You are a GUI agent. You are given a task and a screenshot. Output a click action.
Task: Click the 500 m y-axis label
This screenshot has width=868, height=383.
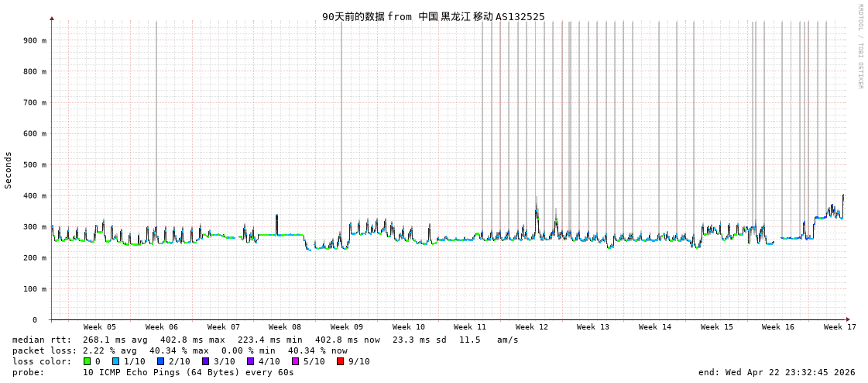(35, 164)
